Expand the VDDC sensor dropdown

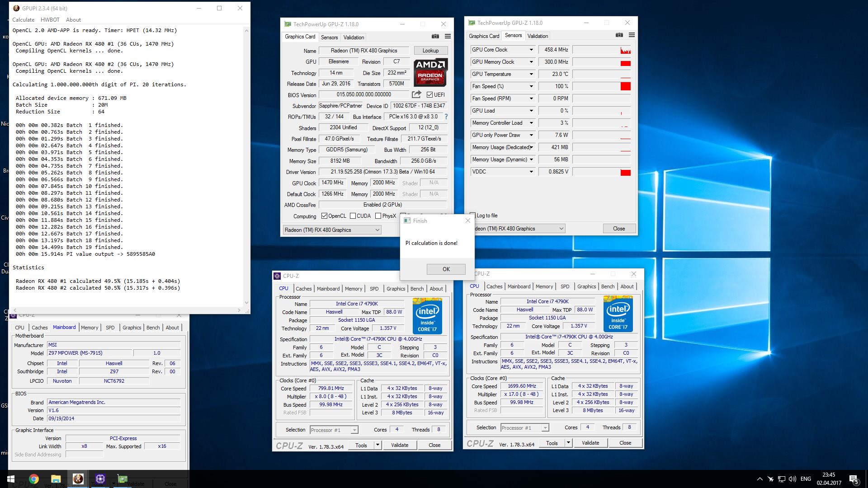[531, 172]
